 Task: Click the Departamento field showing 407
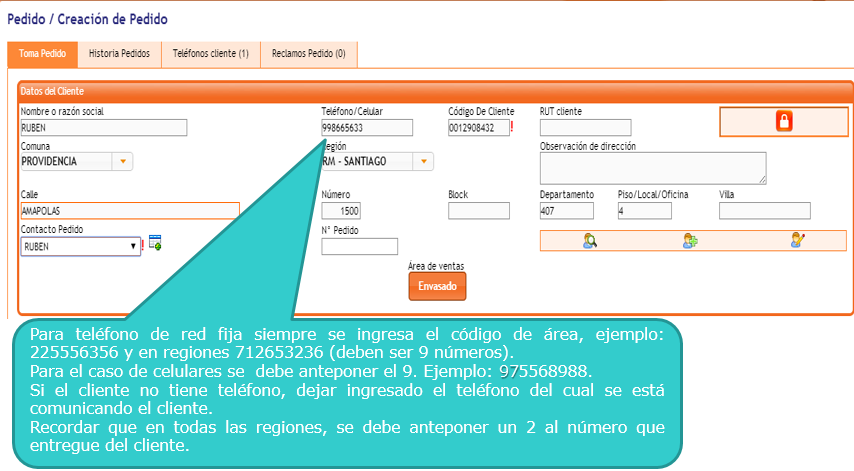pyautogui.click(x=566, y=211)
